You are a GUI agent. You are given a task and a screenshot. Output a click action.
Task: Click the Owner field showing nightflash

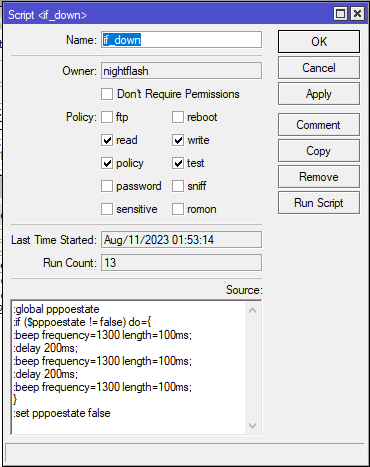point(181,71)
